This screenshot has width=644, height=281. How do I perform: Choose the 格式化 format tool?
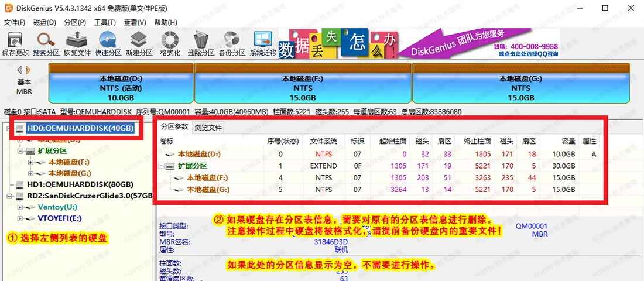pyautogui.click(x=170, y=44)
